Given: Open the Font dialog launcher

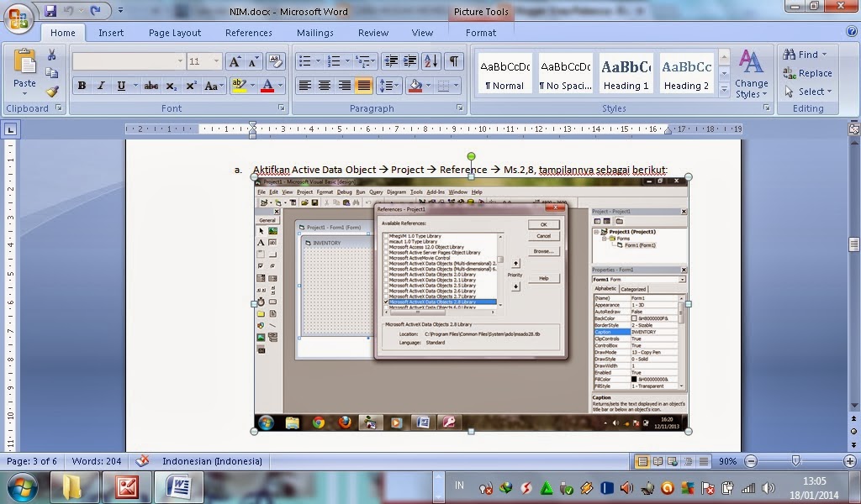Looking at the screenshot, I should point(281,108).
